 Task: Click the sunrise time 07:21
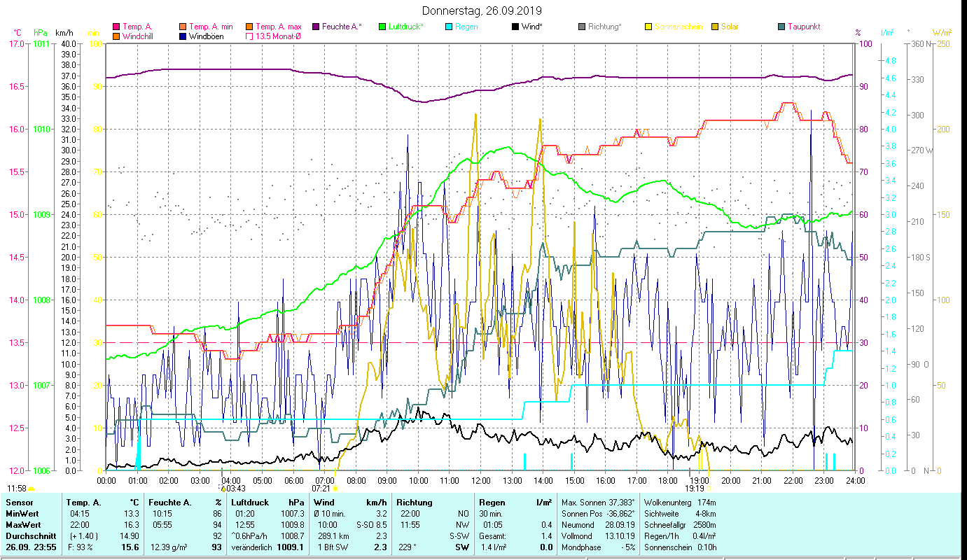pyautogui.click(x=321, y=489)
